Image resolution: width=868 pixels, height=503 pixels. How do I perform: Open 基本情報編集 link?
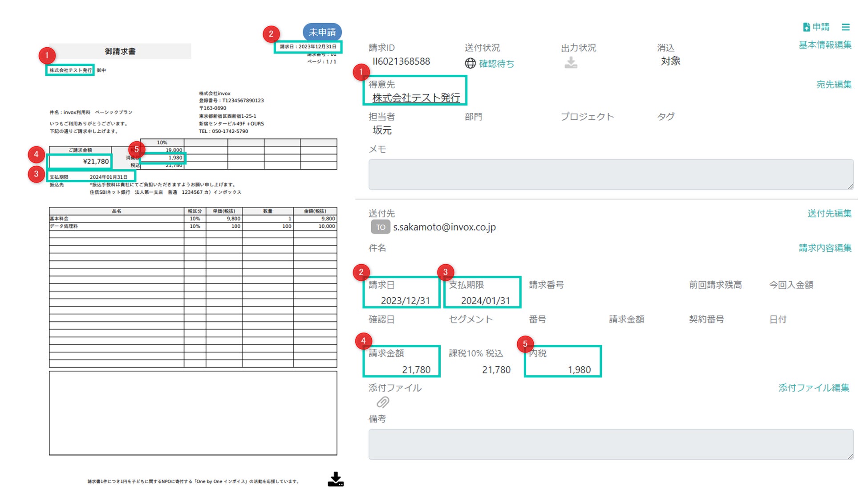click(824, 45)
